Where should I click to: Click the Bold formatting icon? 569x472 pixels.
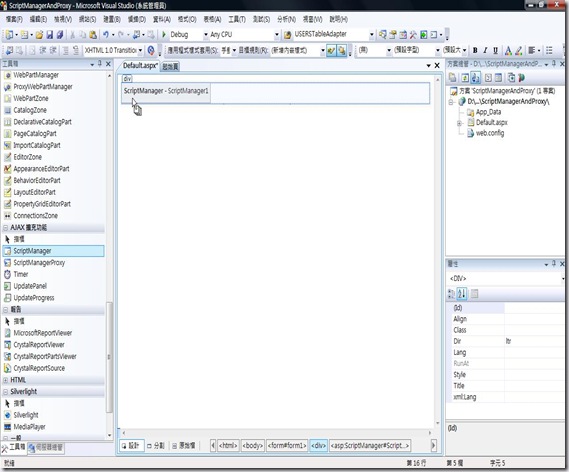(x=475, y=50)
